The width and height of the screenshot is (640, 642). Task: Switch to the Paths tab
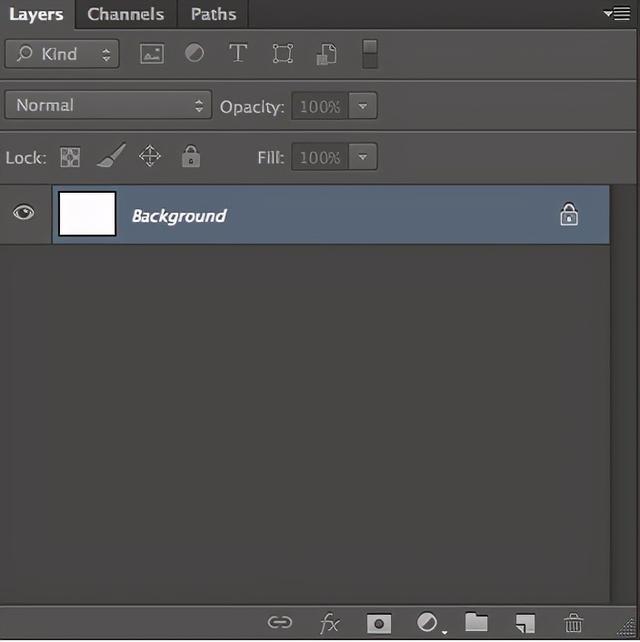213,14
